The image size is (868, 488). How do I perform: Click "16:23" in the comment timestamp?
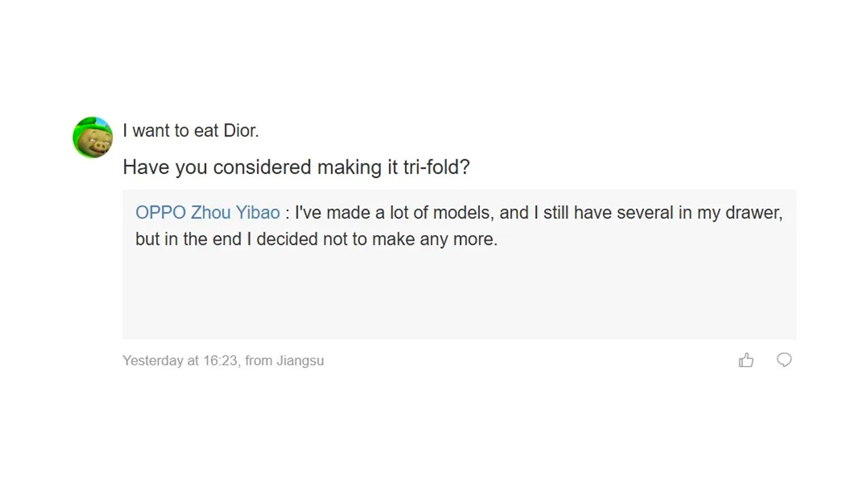point(220,361)
